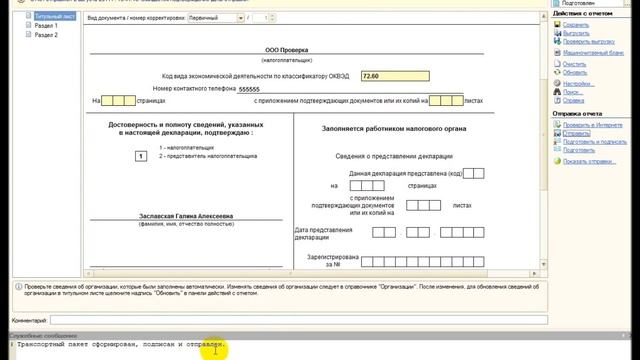Click the page icon beside Раздел 1
This screenshot has width=640, height=360.
[28, 25]
